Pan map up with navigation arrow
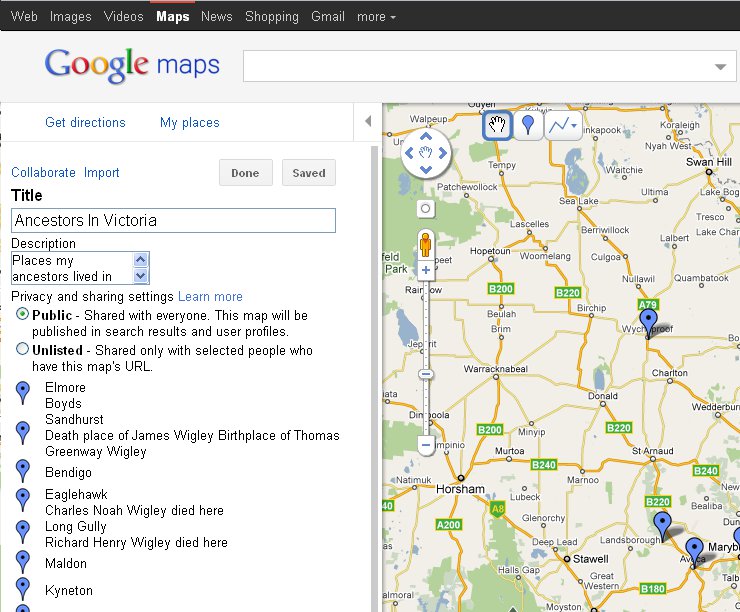Screen dimensions: 740x612 coord(426,137)
